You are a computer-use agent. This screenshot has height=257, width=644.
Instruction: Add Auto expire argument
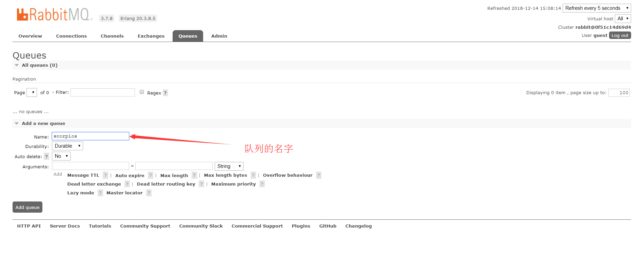pyautogui.click(x=130, y=175)
